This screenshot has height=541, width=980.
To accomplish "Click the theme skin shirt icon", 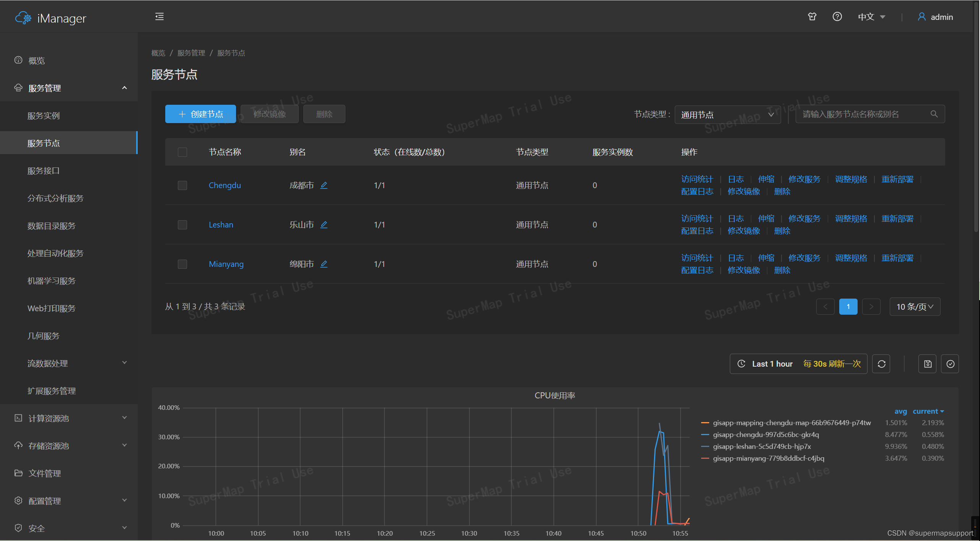I will tap(812, 16).
